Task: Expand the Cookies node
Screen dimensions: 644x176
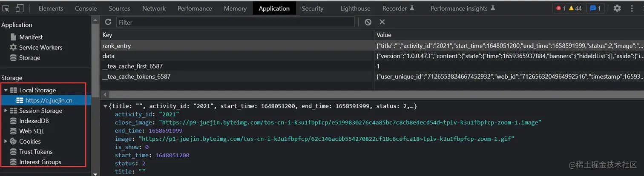Action: click(6, 141)
